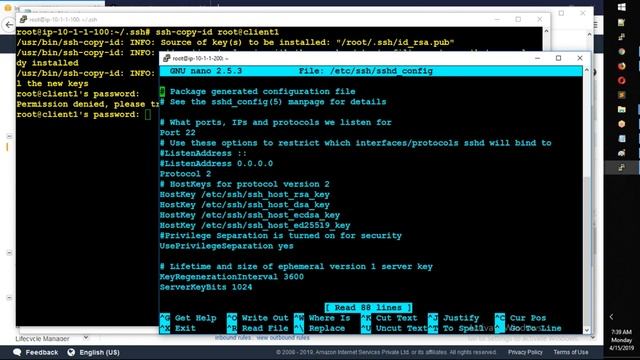Open File Explorer from the taskbar

tap(622, 109)
